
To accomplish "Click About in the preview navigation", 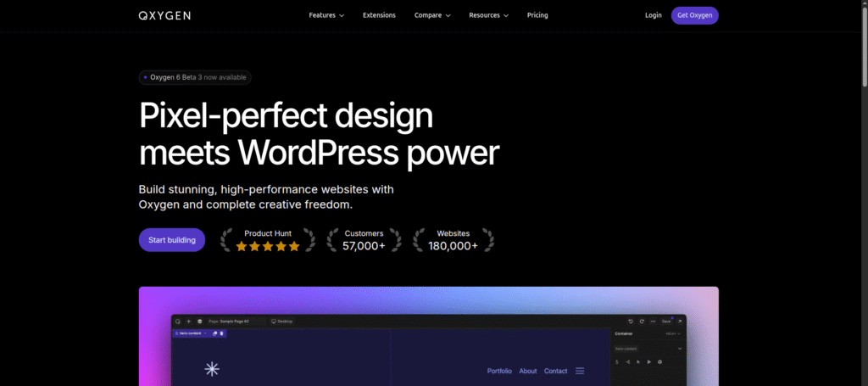I will 528,371.
